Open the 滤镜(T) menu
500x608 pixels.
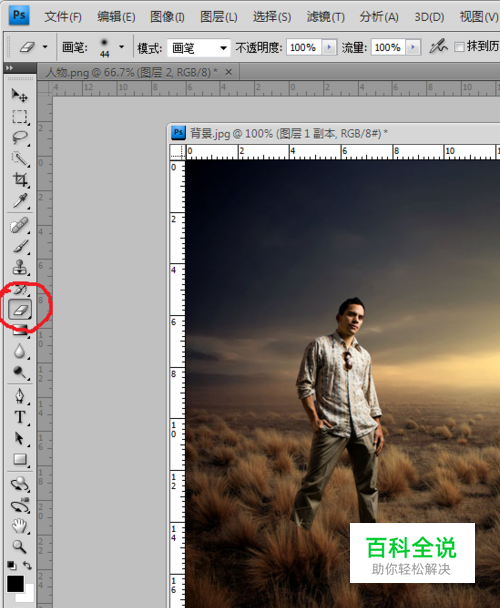(x=325, y=17)
